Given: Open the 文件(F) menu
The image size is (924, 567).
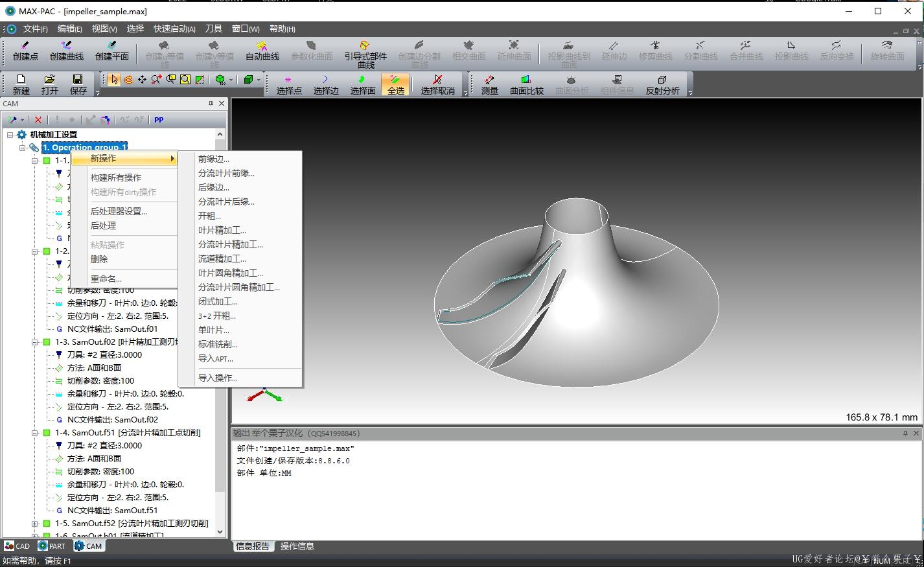Looking at the screenshot, I should [x=35, y=29].
